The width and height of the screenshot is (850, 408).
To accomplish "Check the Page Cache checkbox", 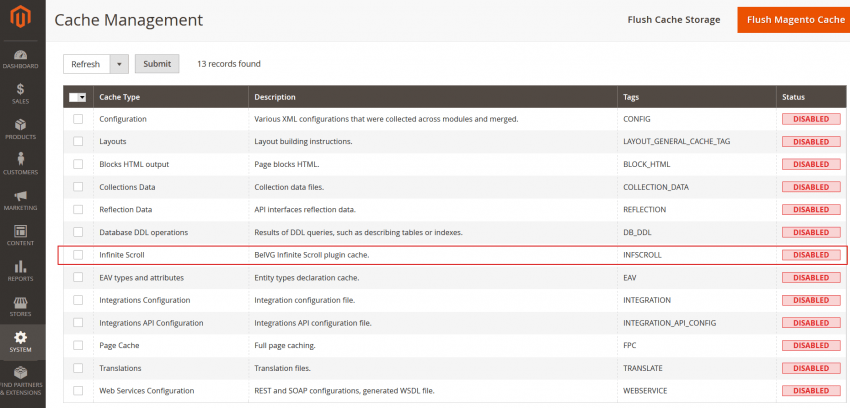I will (78, 345).
